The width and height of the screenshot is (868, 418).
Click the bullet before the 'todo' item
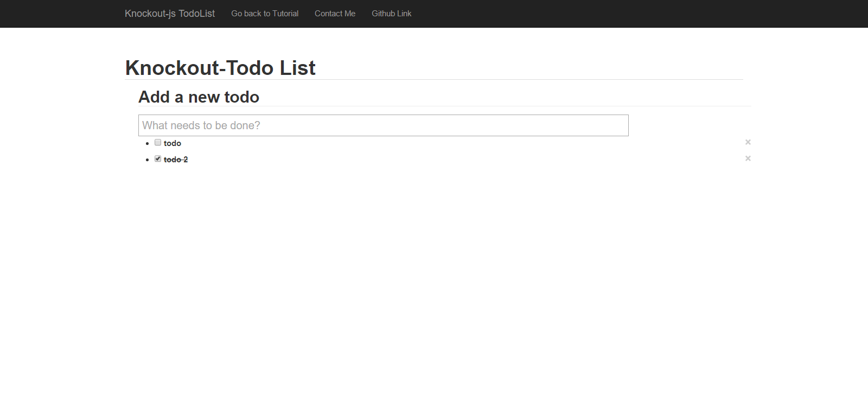tap(147, 144)
